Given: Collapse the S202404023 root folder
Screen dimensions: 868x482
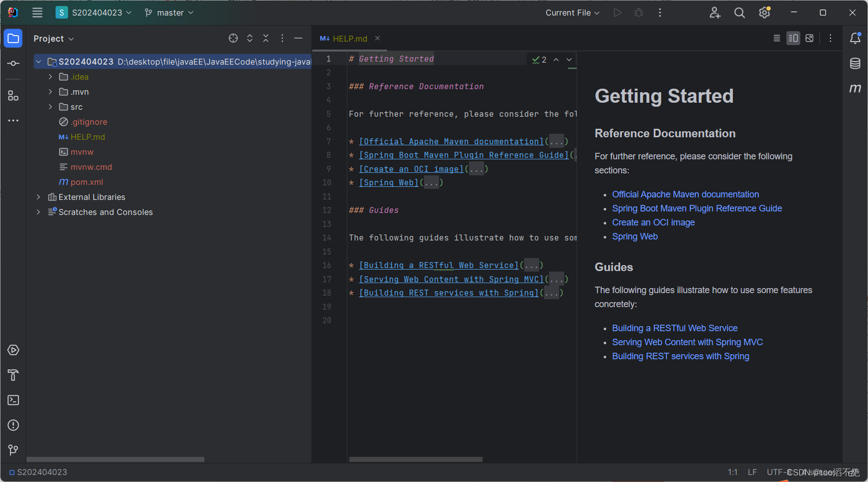Looking at the screenshot, I should click(x=39, y=62).
